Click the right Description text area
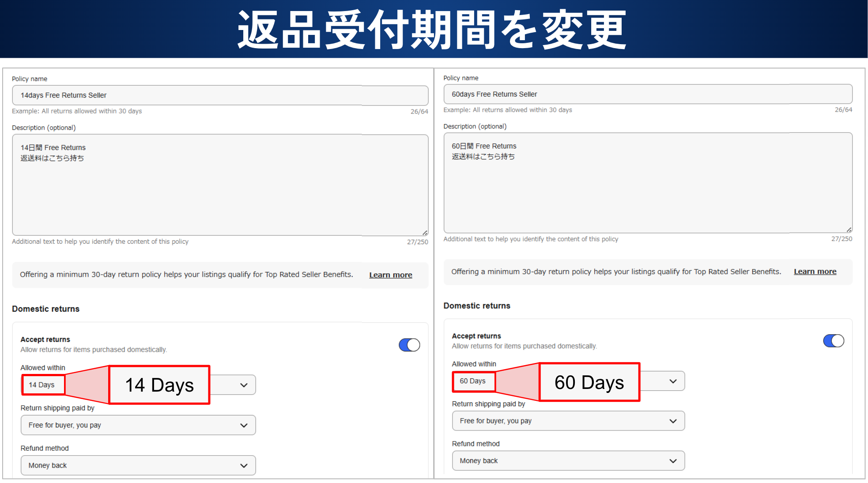 (x=647, y=183)
